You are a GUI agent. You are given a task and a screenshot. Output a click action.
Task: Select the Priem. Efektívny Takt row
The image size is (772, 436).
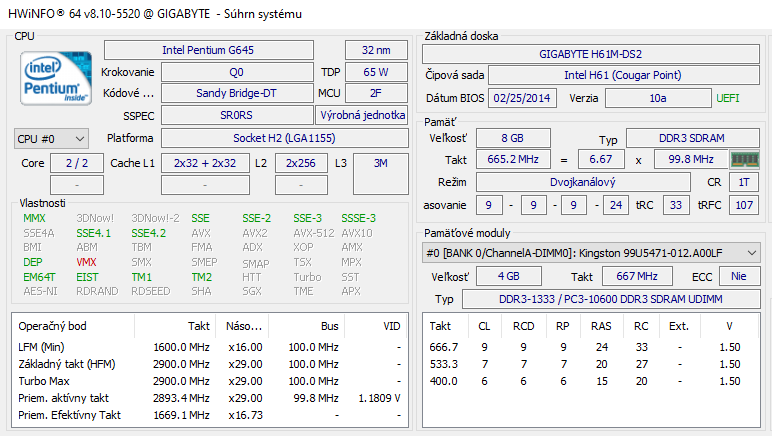pyautogui.click(x=210, y=415)
